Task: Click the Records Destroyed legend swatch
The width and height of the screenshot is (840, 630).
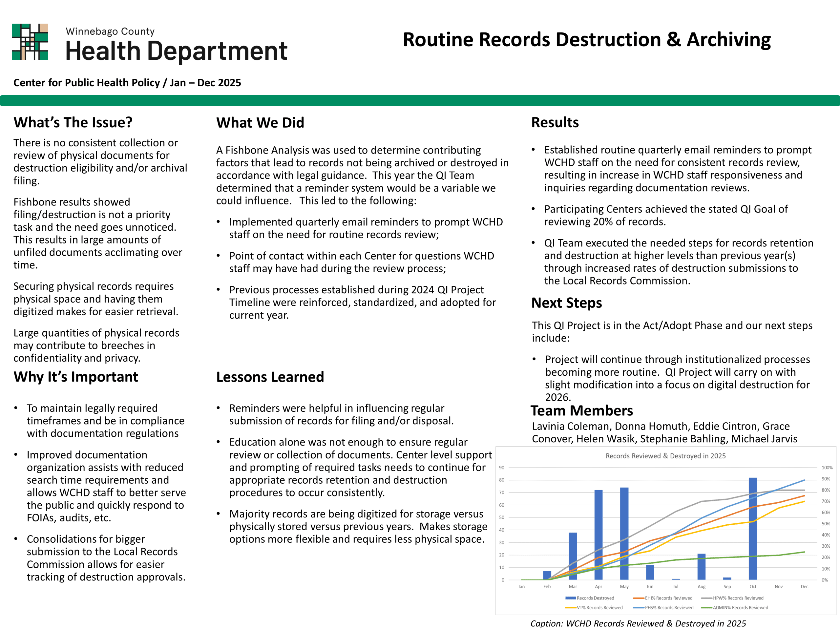Action: [x=570, y=598]
